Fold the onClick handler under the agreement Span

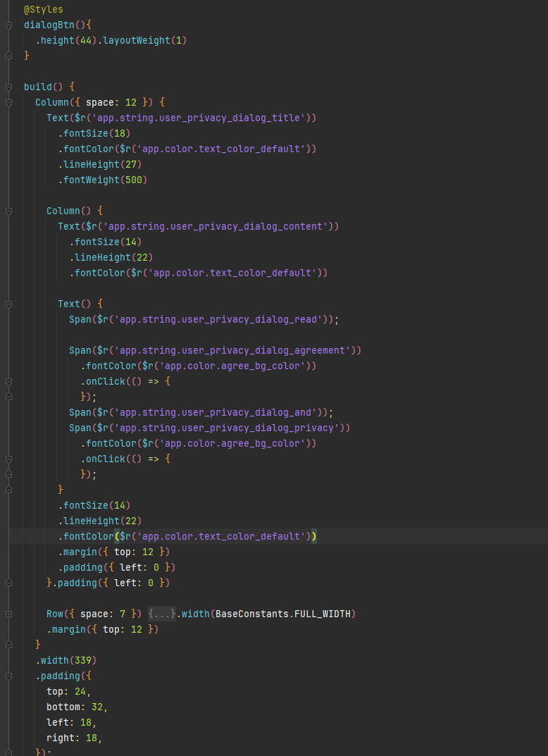pyautogui.click(x=8, y=381)
